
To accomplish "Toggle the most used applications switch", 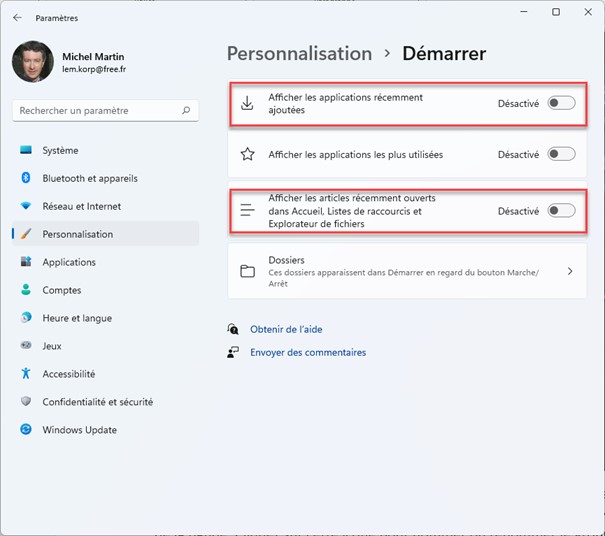I will 561,155.
